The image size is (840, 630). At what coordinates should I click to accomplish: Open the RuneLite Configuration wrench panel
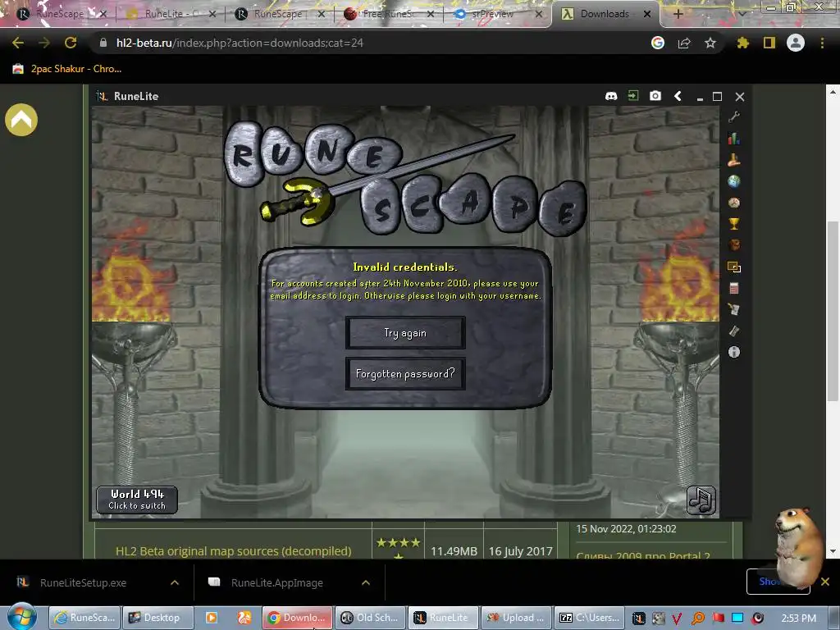tap(734, 116)
